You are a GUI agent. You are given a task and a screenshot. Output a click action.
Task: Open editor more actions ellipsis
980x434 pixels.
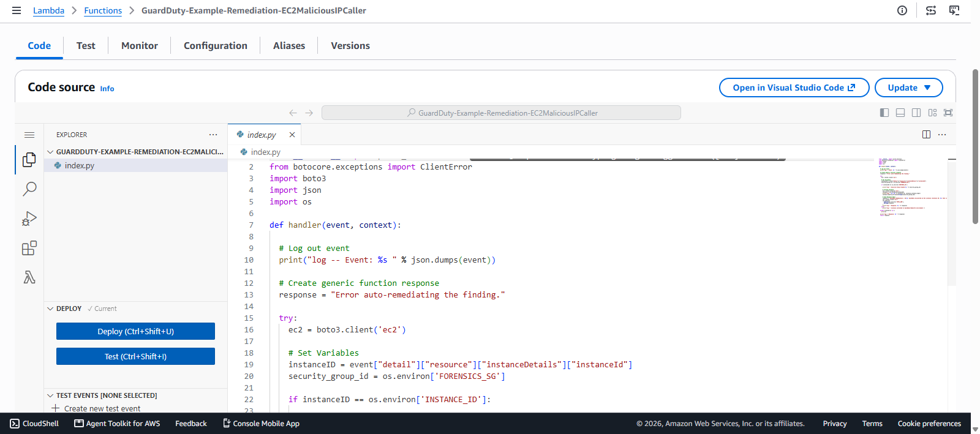click(x=942, y=135)
